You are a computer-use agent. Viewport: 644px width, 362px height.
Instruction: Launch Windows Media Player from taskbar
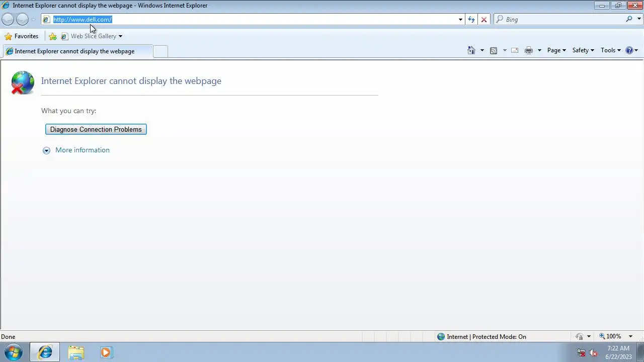pos(106,352)
